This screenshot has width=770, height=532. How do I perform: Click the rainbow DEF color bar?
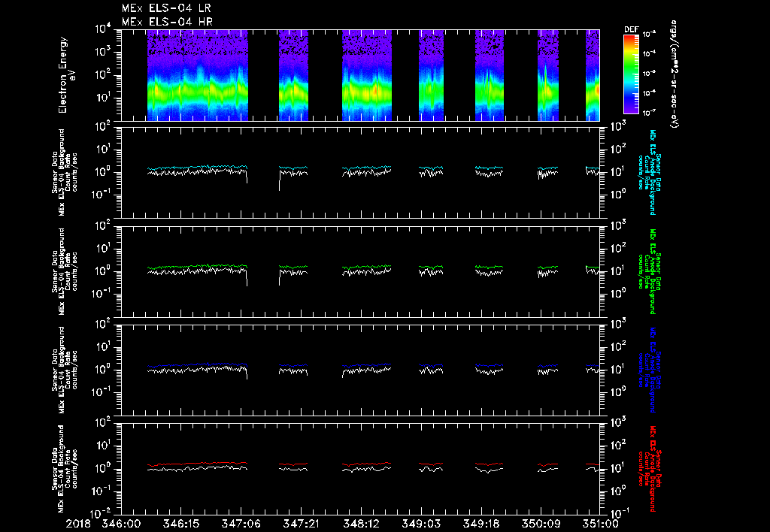point(632,74)
